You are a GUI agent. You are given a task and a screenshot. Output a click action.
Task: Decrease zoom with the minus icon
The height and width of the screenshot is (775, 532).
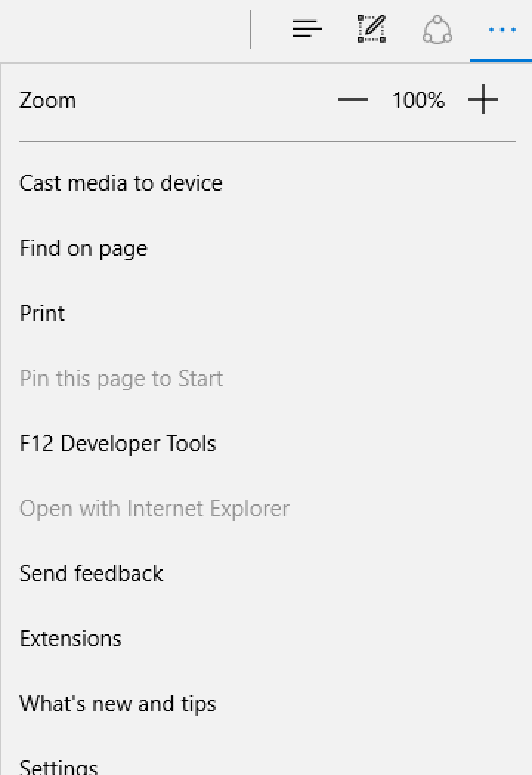[353, 99]
